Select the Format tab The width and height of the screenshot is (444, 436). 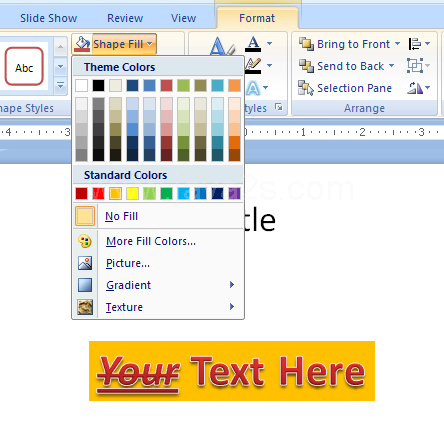[x=257, y=18]
